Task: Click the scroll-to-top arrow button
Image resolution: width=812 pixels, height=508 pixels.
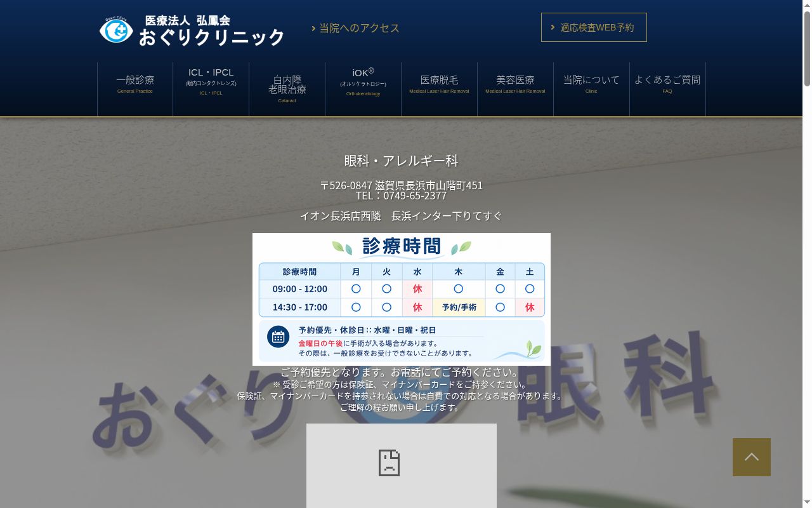Action: coord(752,457)
